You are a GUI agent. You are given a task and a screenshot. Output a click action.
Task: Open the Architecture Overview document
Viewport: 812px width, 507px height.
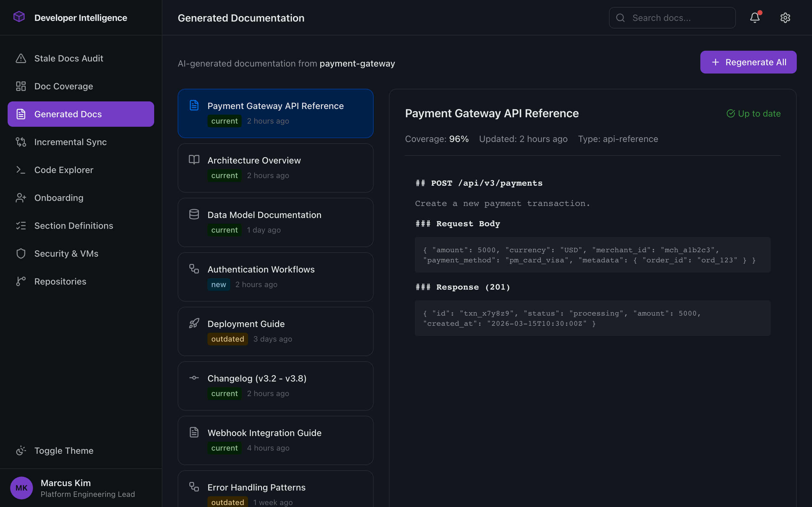[x=275, y=168]
